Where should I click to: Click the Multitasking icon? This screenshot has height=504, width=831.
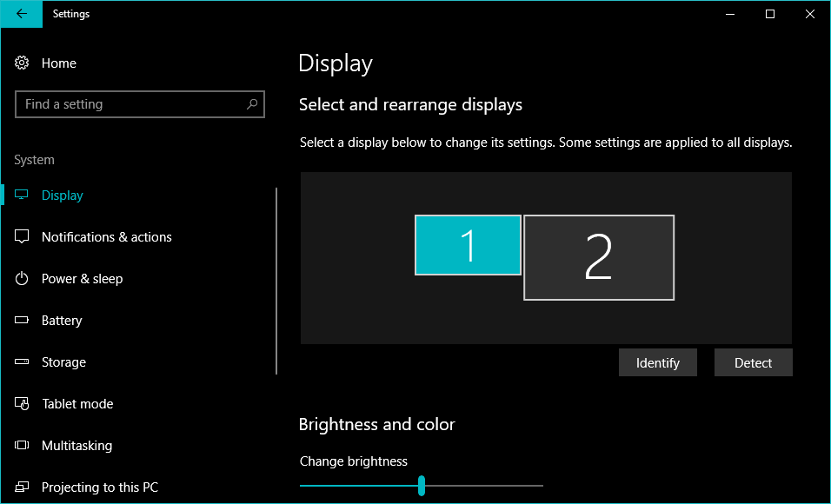23,446
